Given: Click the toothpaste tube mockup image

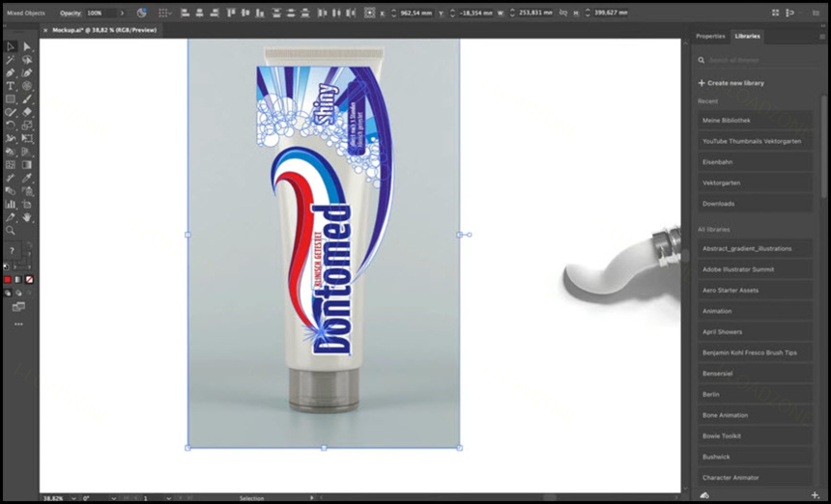Looking at the screenshot, I should (324, 243).
